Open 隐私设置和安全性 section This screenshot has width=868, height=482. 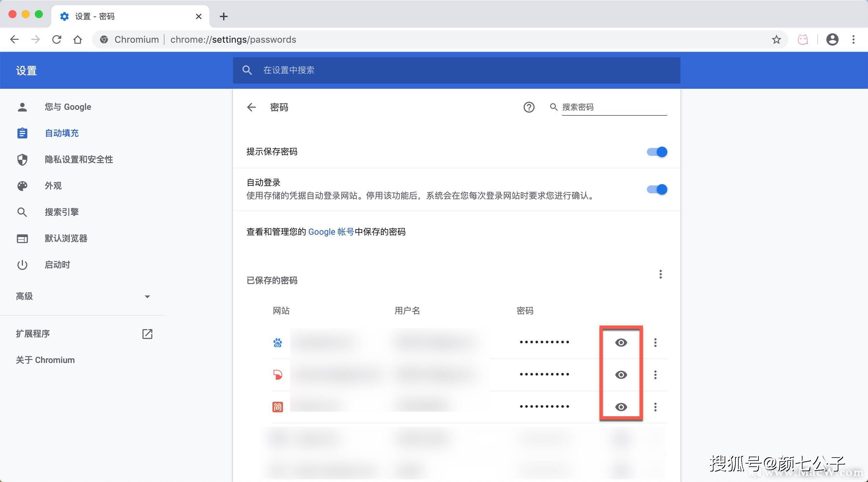coord(79,159)
